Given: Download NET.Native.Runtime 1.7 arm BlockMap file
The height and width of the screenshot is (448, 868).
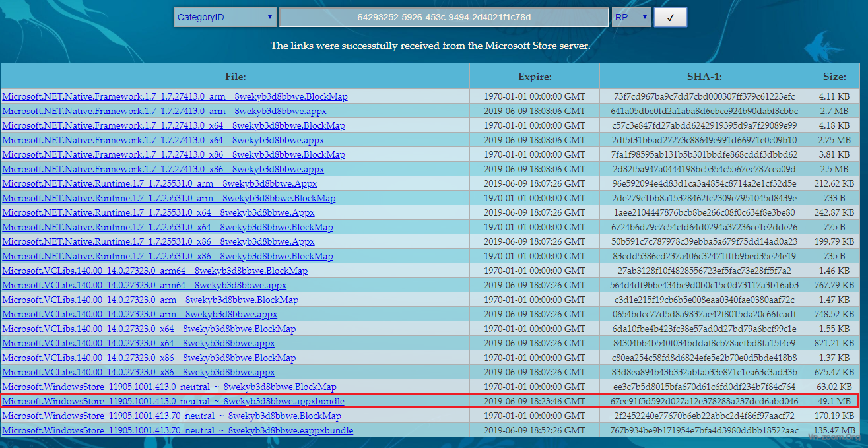Looking at the screenshot, I should (x=169, y=198).
